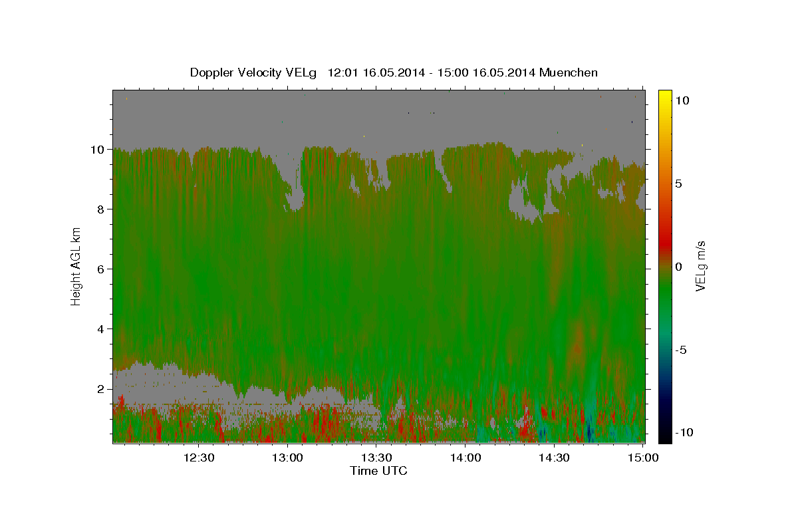
Task: Click the colorbar value 0 label
Action: [x=679, y=267]
